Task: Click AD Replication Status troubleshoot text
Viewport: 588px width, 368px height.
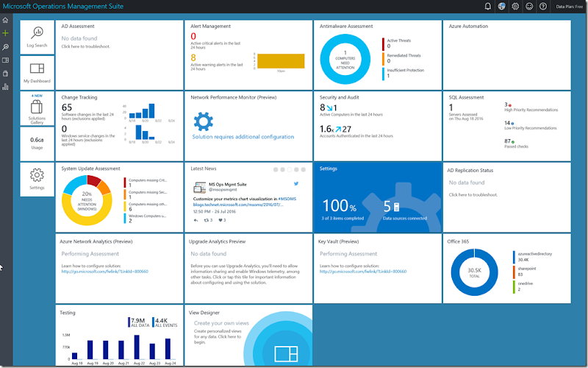Action: [x=473, y=194]
